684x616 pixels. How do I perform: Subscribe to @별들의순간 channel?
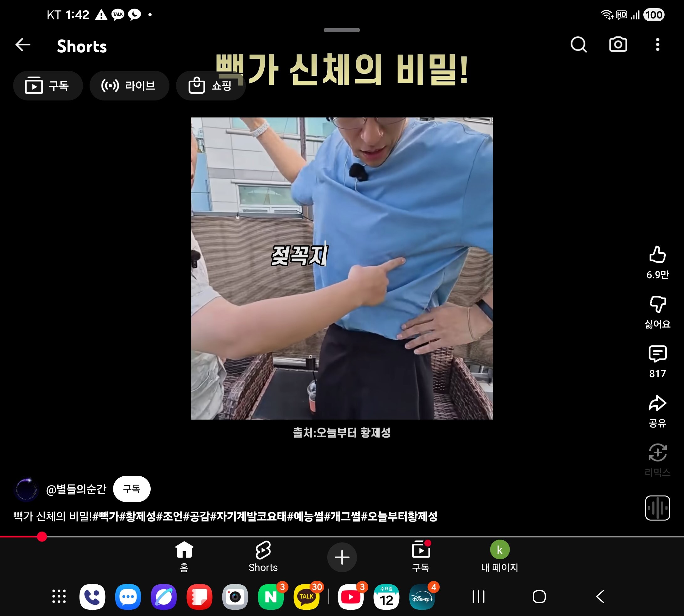pyautogui.click(x=132, y=489)
